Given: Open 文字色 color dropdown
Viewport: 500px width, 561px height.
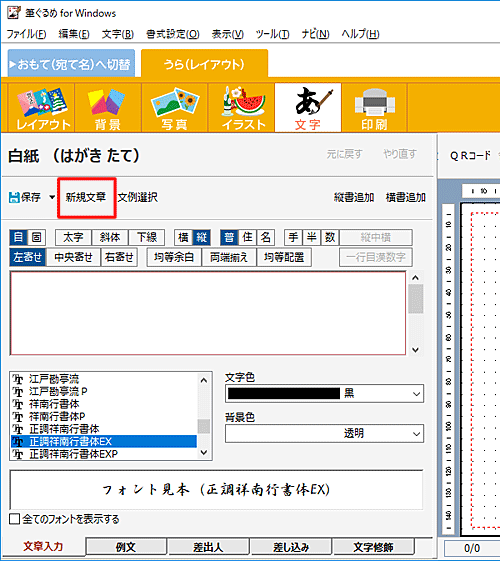Looking at the screenshot, I should tap(416, 394).
